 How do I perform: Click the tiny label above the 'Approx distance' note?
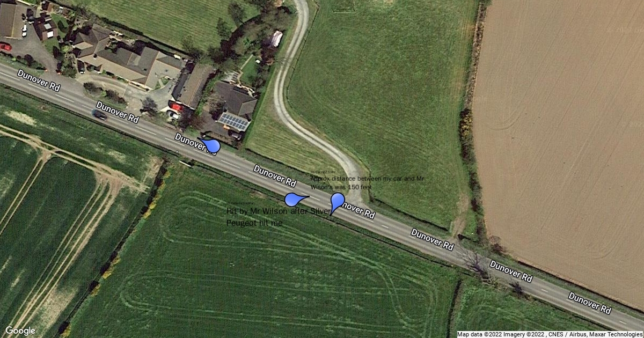click(323, 172)
